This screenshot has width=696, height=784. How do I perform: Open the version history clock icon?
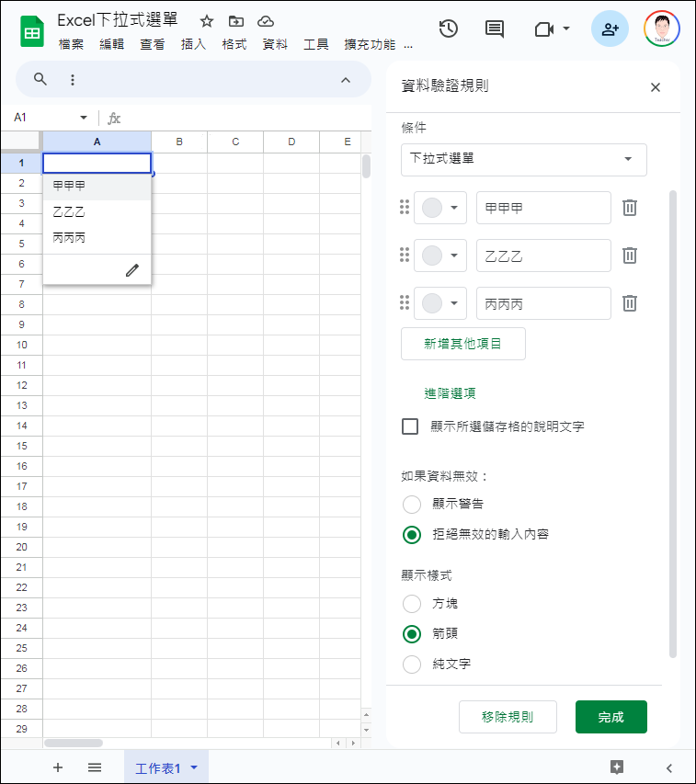point(449,28)
